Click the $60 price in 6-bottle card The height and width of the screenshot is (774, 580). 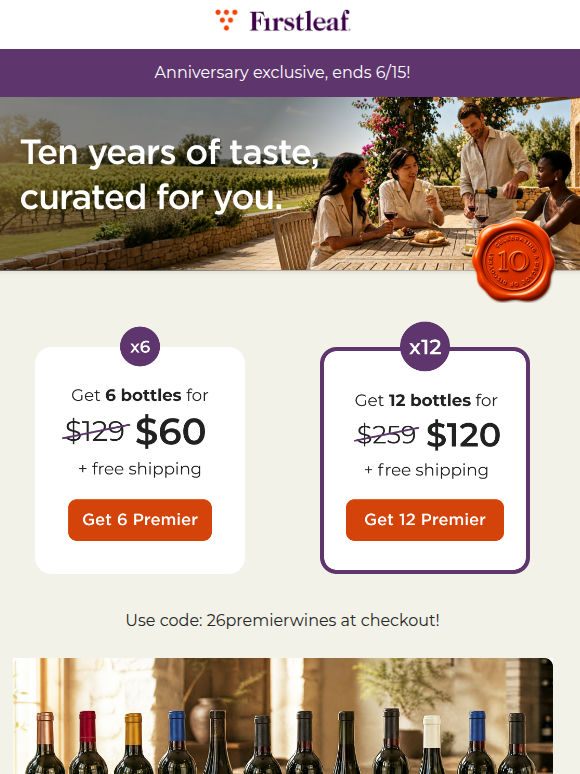pos(171,431)
